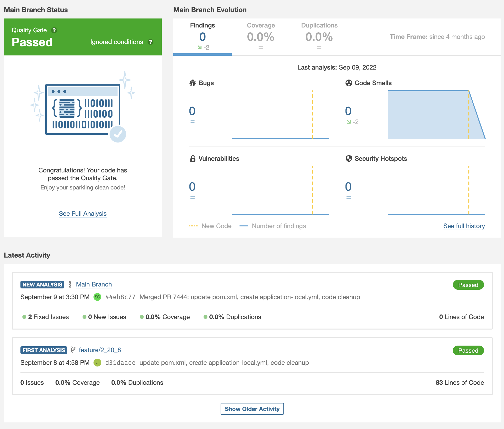Screen dimensions: 504x429
Task: Switch to the Findings tab
Action: tap(202, 36)
